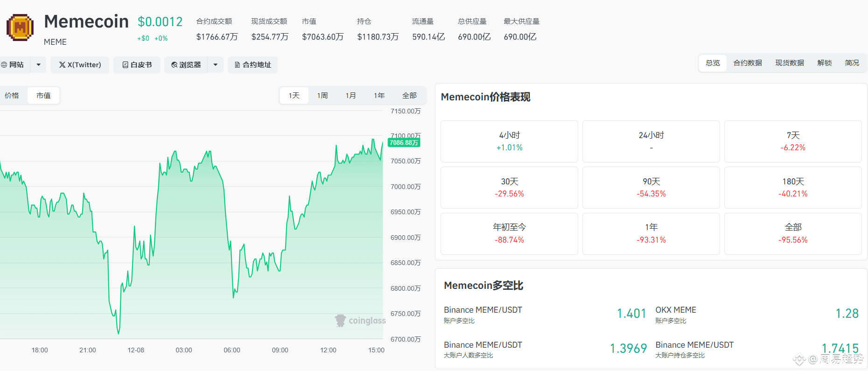This screenshot has width=868, height=371.
Task: Click the OKX MEME ratio 1.28
Action: [x=847, y=314]
